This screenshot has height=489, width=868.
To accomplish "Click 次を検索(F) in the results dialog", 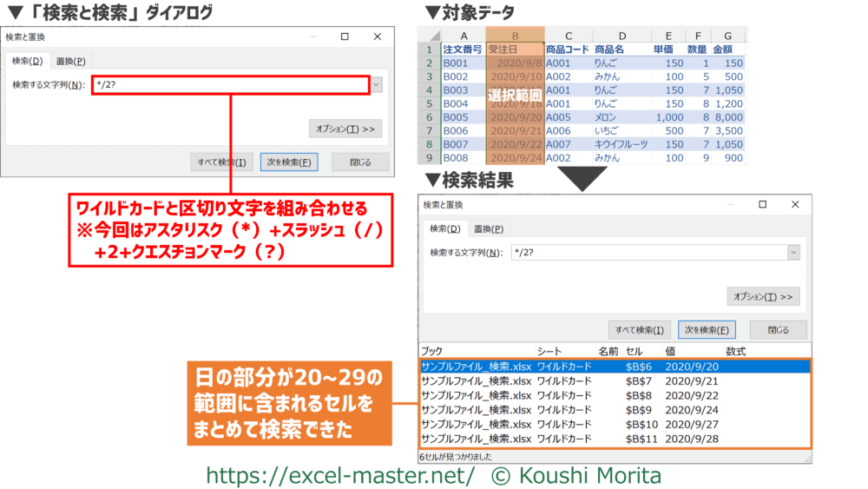I will pyautogui.click(x=707, y=330).
